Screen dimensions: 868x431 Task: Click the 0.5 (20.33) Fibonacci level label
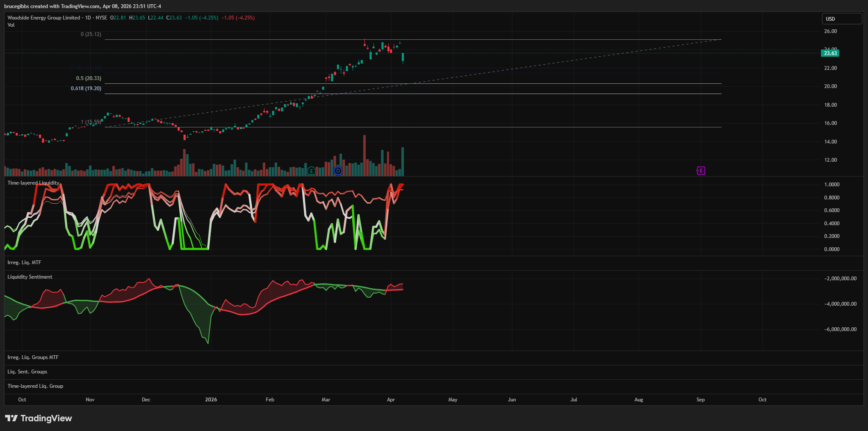(x=89, y=78)
